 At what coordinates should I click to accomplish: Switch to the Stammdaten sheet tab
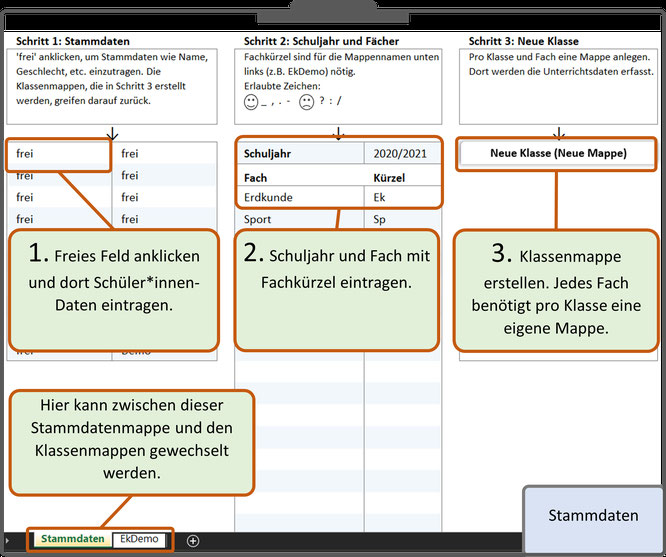tap(73, 539)
